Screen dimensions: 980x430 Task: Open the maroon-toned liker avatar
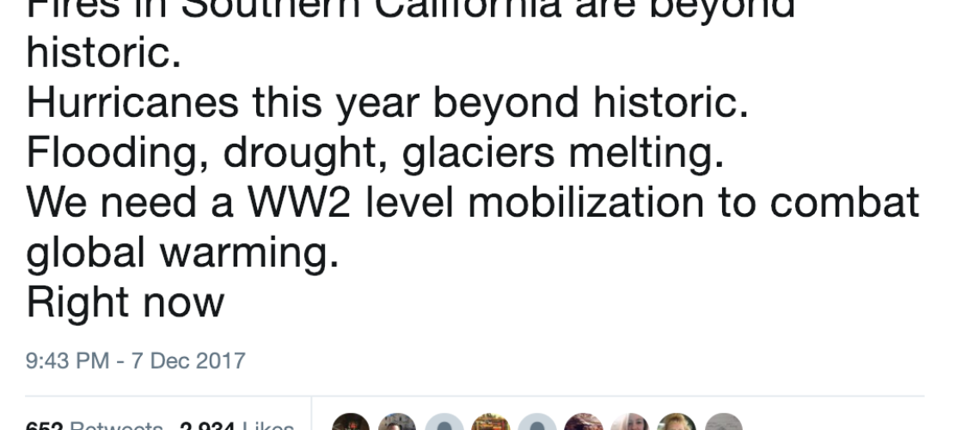point(583,422)
